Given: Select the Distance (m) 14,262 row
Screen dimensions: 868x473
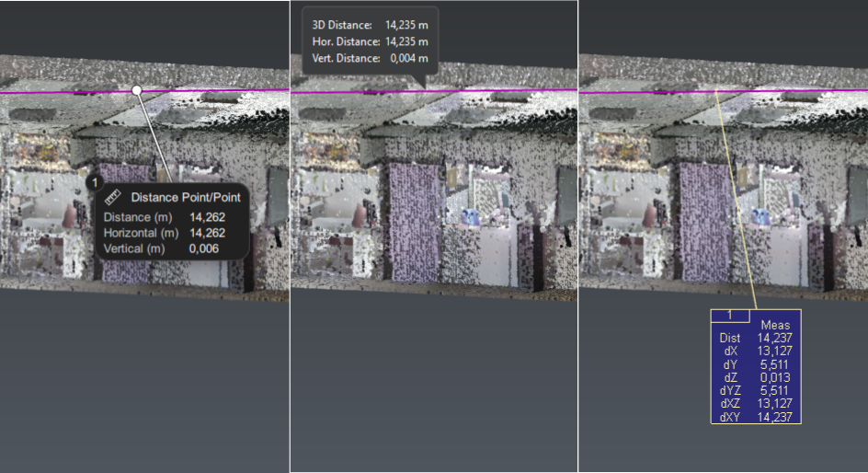Looking at the screenshot, I should click(x=164, y=217).
